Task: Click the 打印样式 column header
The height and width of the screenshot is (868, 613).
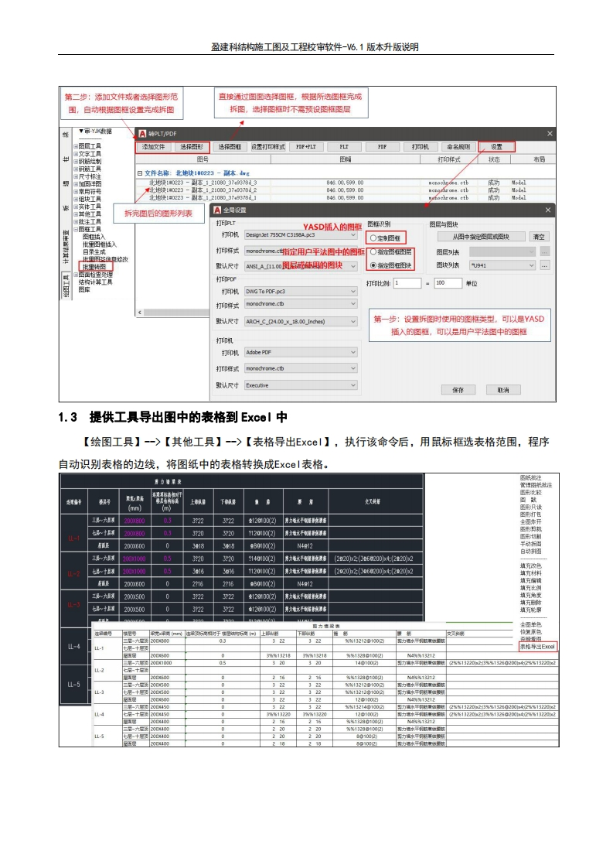Action: point(448,159)
